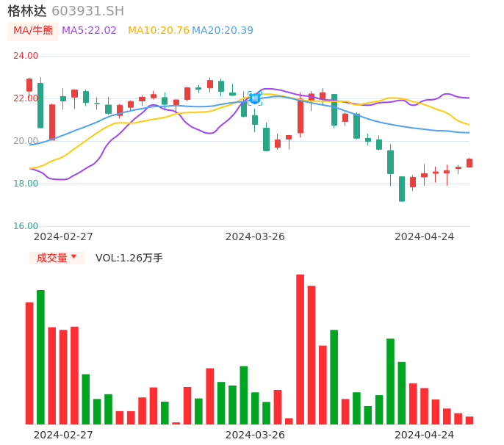Click the 2024-03-26 date label under price chart

tap(255, 236)
